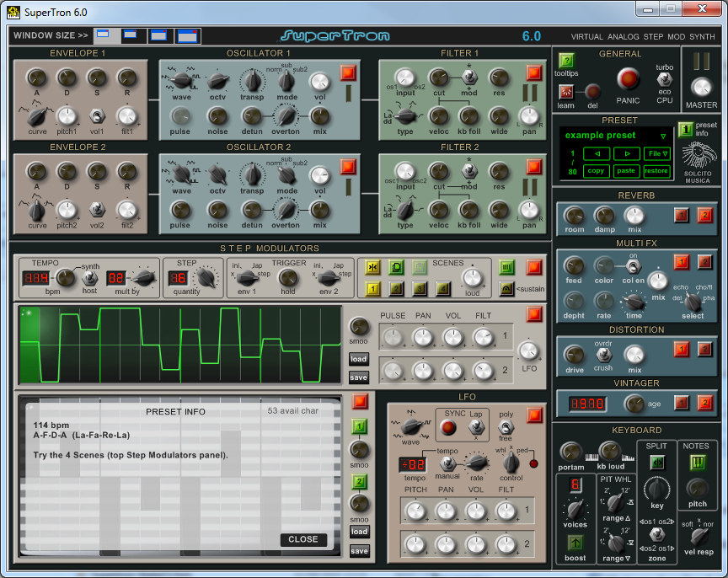Viewport: 728px width, 578px height.
Task: Toggle Filter 1 red power button
Action: [534, 73]
